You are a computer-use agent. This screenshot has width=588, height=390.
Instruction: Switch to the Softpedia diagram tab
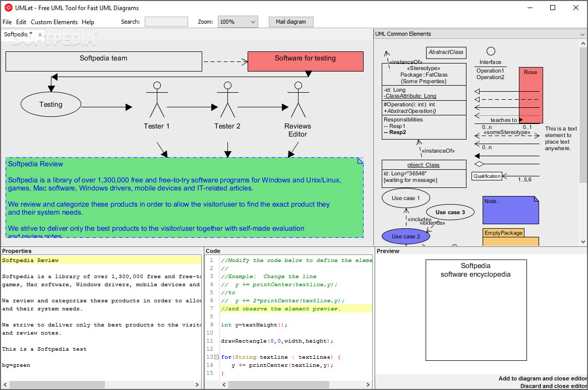coord(18,34)
